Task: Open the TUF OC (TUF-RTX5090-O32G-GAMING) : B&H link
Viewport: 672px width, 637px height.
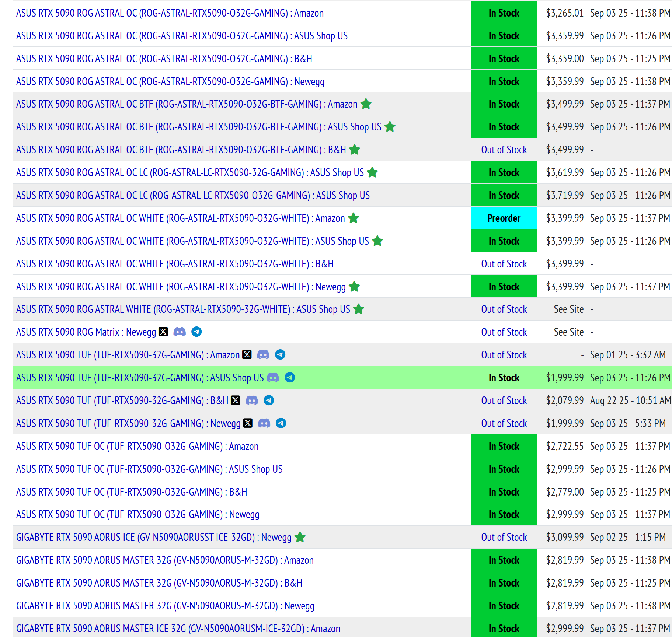Action: point(132,492)
